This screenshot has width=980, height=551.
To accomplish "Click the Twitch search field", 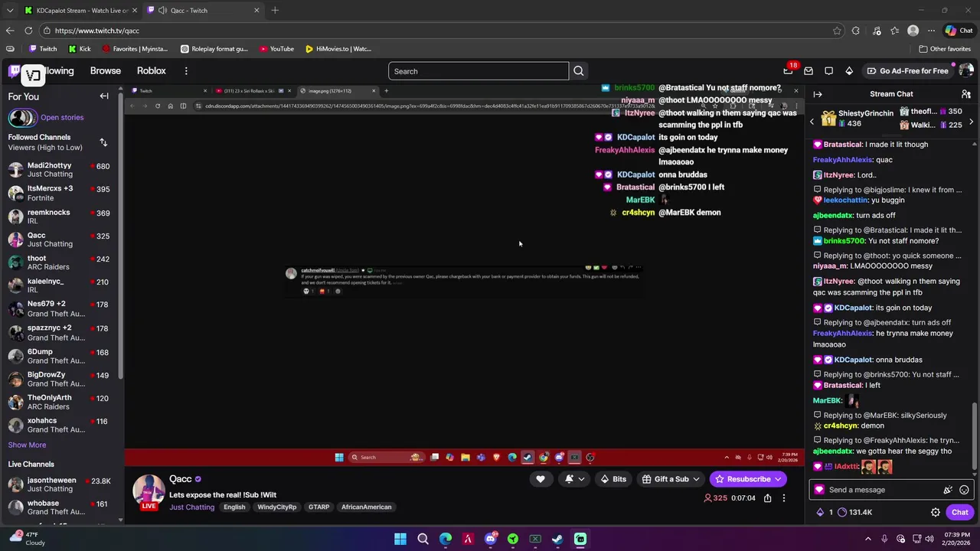I will 479,71.
